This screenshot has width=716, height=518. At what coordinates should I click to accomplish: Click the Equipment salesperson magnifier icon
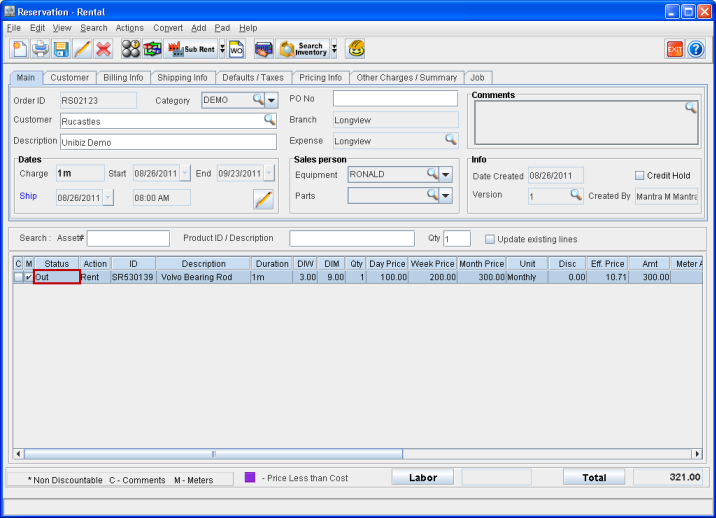(x=432, y=173)
